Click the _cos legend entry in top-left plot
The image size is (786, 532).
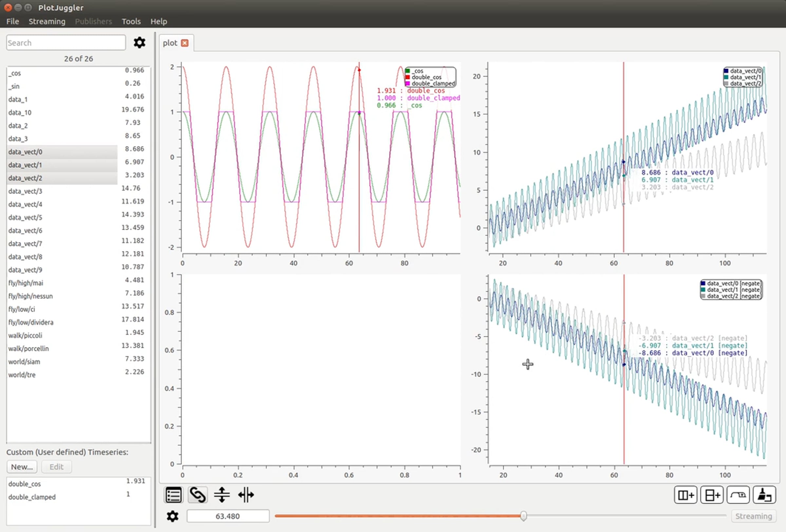pyautogui.click(x=415, y=71)
